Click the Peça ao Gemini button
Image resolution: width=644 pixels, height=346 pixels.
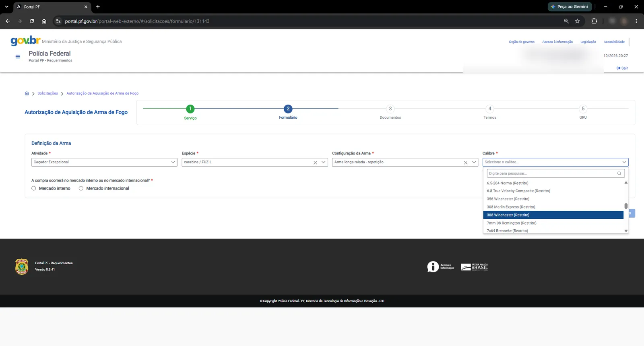[570, 7]
